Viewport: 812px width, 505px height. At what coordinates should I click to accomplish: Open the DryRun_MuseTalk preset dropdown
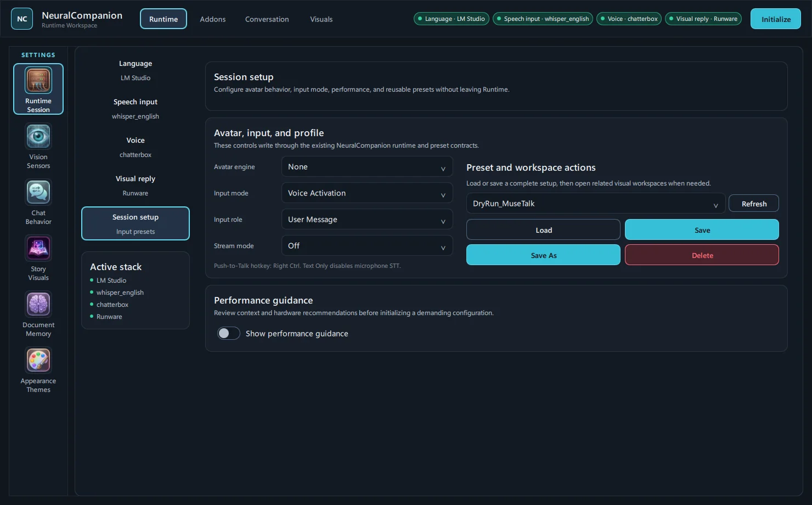click(x=596, y=204)
